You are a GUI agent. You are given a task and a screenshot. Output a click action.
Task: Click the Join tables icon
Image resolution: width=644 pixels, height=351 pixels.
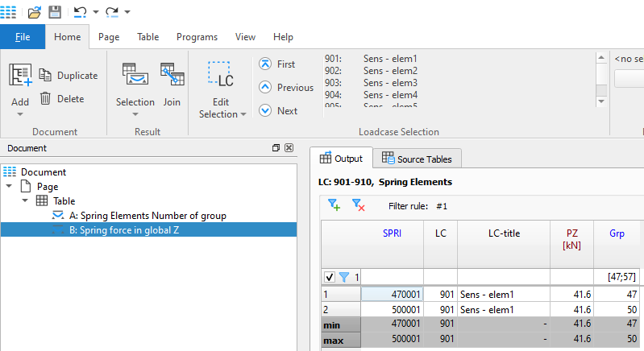172,74
